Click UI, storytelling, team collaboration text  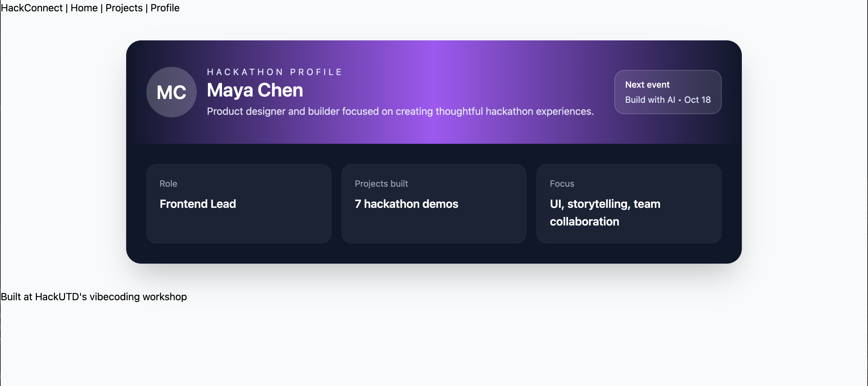point(605,213)
